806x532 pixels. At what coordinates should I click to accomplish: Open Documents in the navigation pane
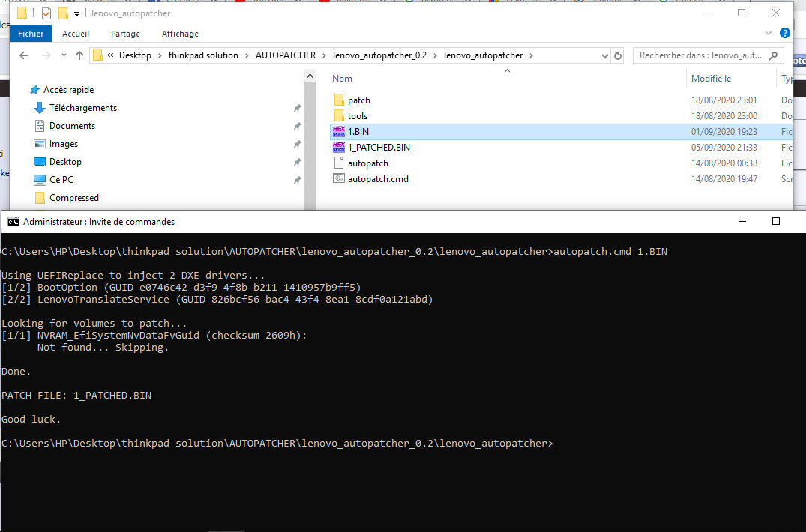pos(72,126)
